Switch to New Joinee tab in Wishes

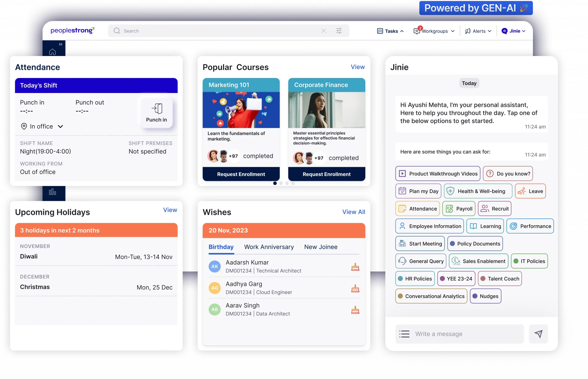321,247
